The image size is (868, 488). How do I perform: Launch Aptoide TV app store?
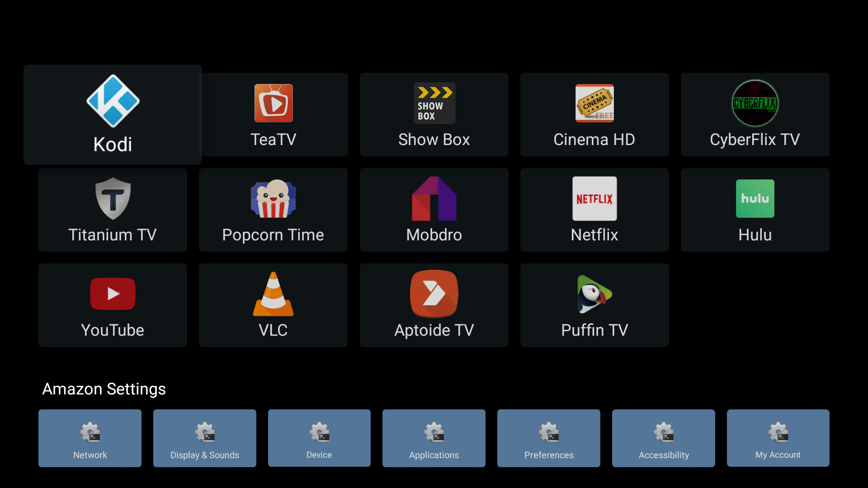(x=434, y=305)
